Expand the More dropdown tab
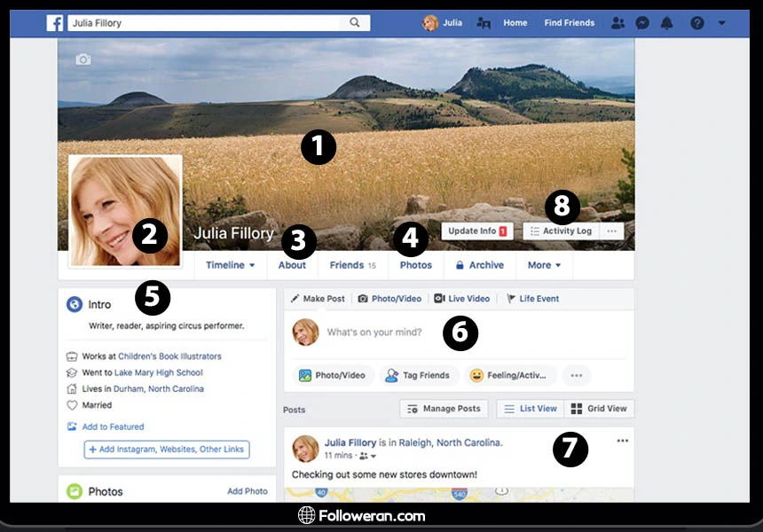This screenshot has width=763, height=532. pyautogui.click(x=544, y=265)
